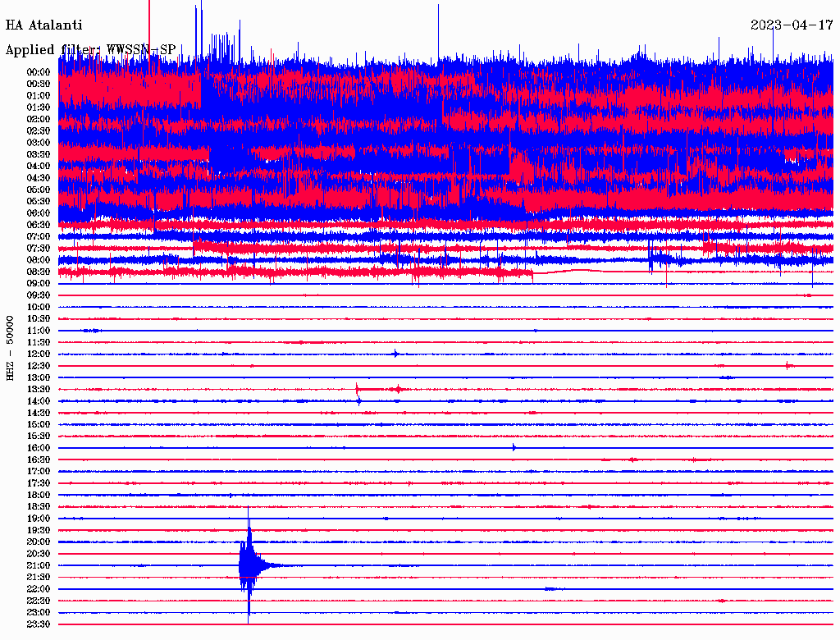The image size is (840, 640).
Task: Select the 01:00 time label
Action: (x=39, y=96)
